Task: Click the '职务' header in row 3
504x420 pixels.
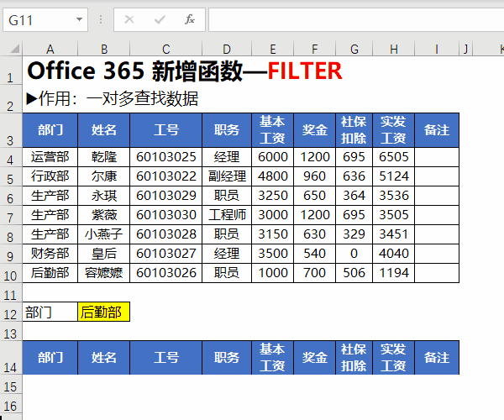Action: (x=227, y=130)
